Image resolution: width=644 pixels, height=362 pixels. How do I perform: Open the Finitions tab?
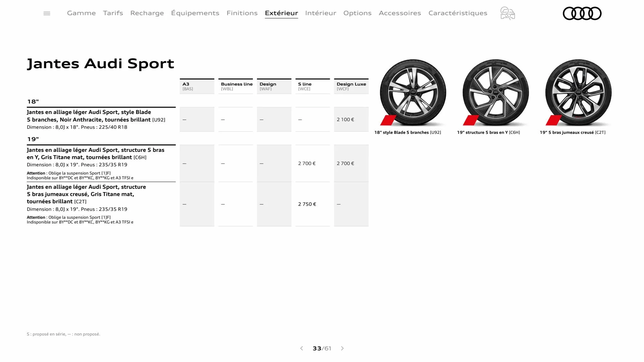tap(242, 13)
